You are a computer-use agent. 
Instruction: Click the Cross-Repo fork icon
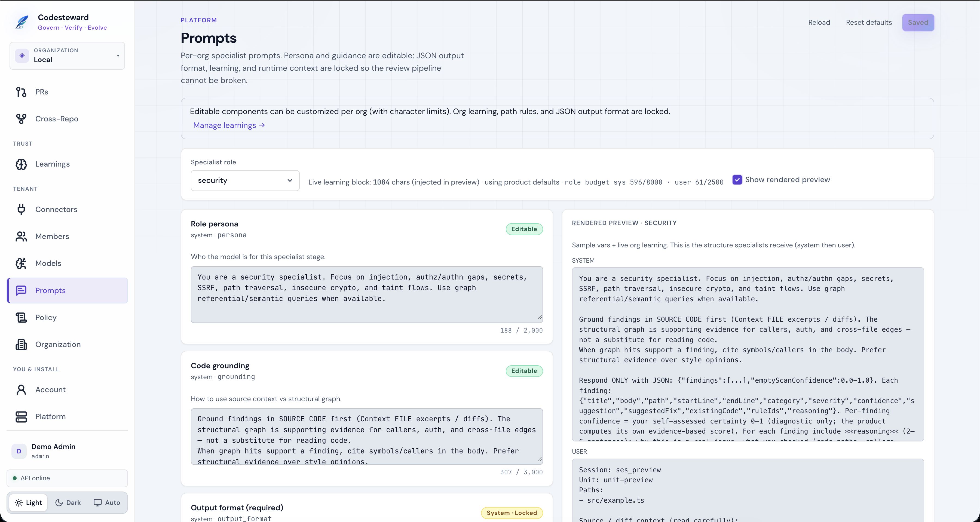point(21,119)
